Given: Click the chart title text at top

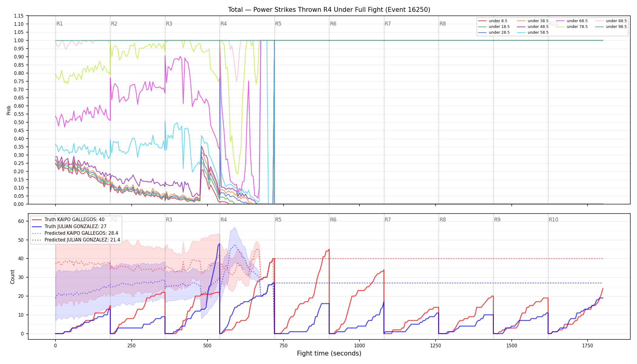Looking at the screenshot, I should (x=329, y=10).
